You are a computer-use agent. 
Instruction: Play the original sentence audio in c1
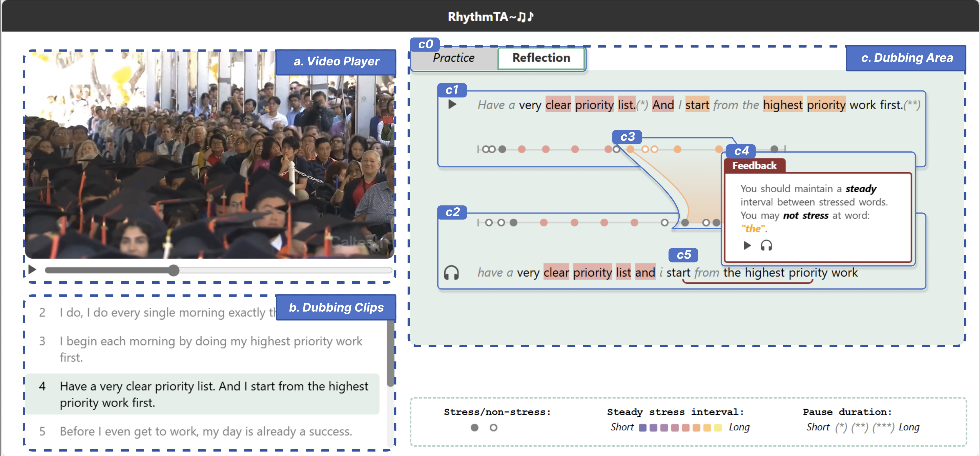452,104
